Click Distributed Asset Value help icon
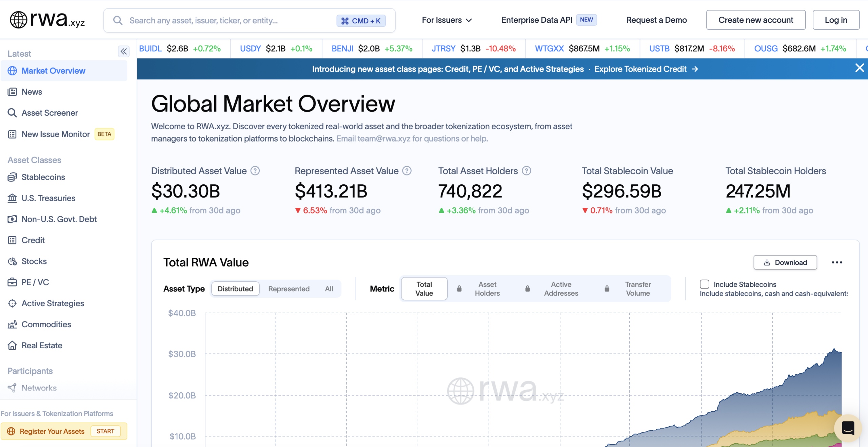Viewport: 868px width, 447px height. pyautogui.click(x=255, y=171)
